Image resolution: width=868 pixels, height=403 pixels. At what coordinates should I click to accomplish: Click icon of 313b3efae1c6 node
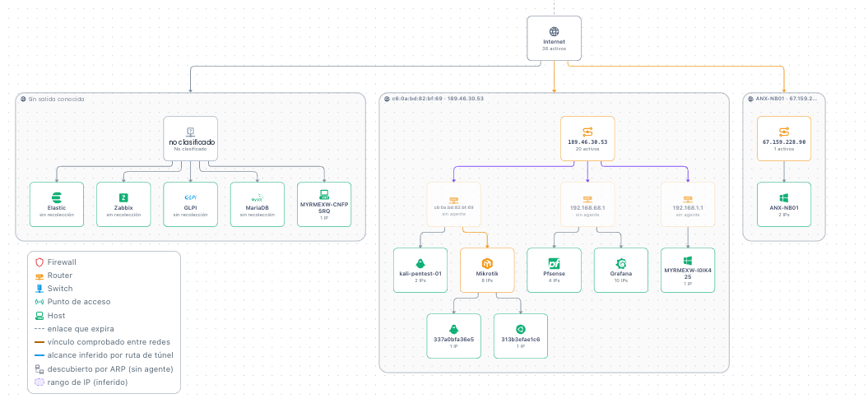tap(520, 329)
